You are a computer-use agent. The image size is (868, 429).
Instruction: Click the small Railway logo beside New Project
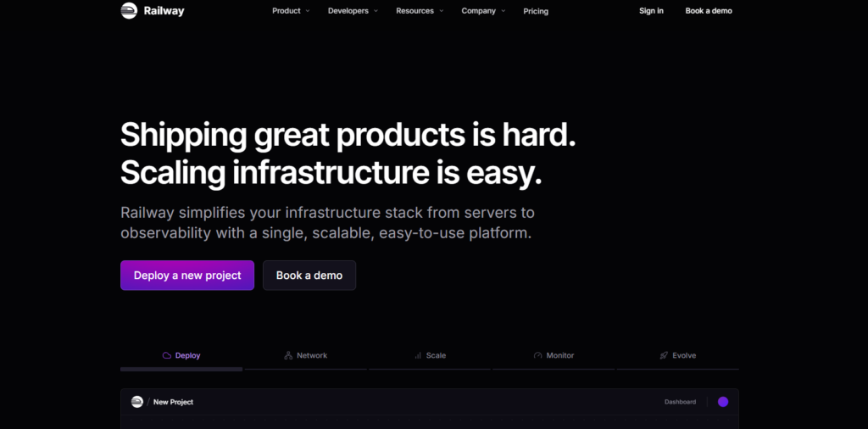click(137, 402)
